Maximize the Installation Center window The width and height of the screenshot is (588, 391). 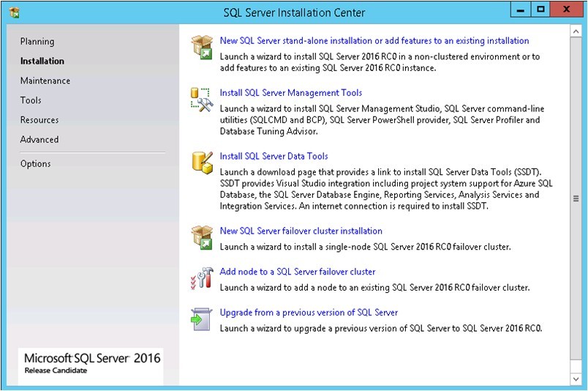pyautogui.click(x=540, y=10)
